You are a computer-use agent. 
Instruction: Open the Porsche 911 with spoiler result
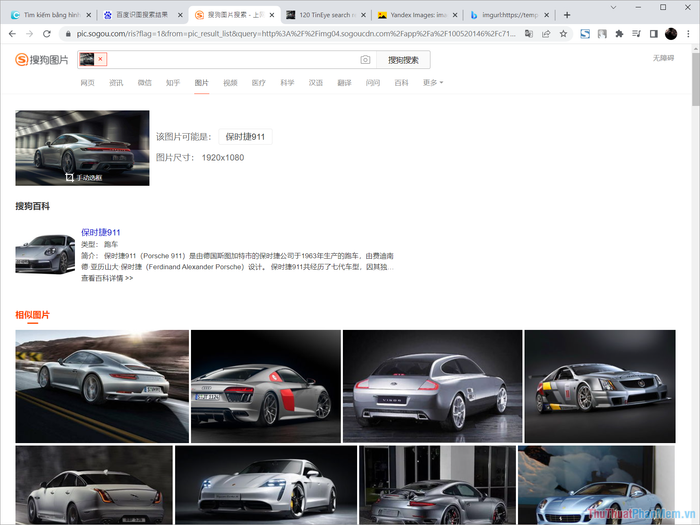pyautogui.click(x=438, y=485)
